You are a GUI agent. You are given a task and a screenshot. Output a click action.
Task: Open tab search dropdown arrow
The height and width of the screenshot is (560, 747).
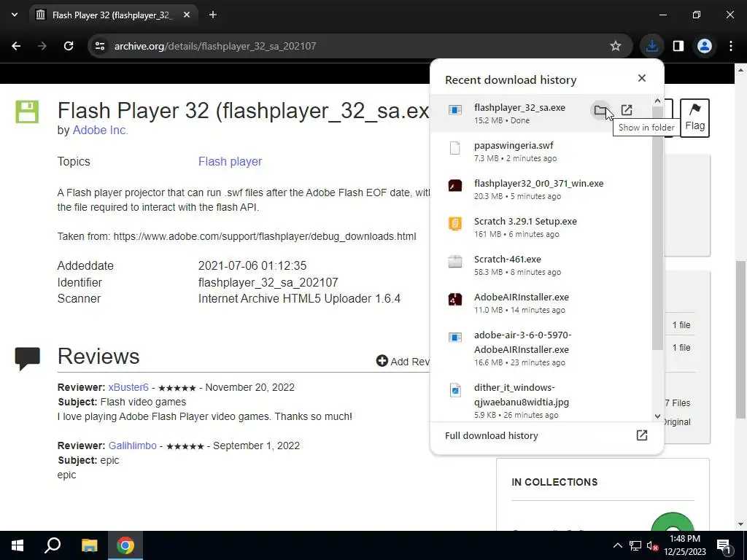pyautogui.click(x=15, y=15)
